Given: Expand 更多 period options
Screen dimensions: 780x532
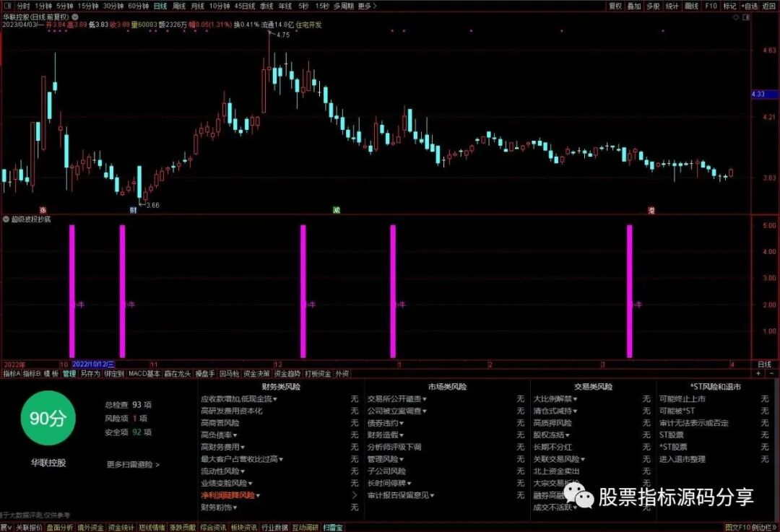Looking at the screenshot, I should [367, 6].
